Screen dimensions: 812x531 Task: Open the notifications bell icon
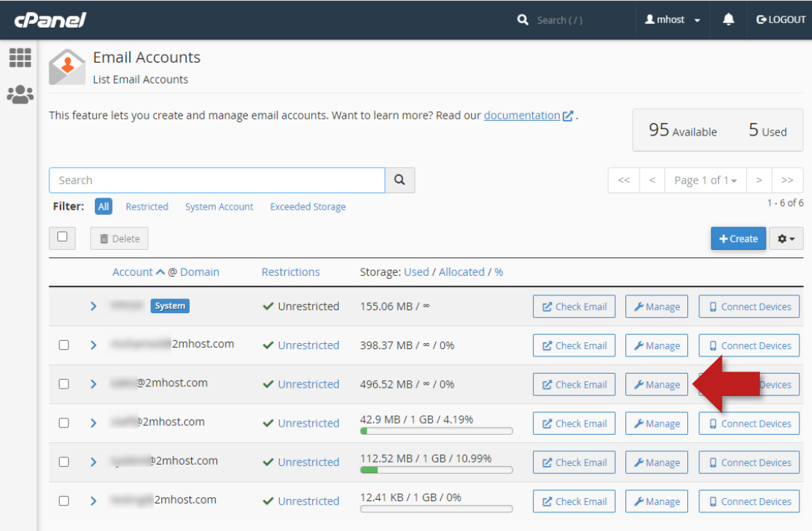728,20
